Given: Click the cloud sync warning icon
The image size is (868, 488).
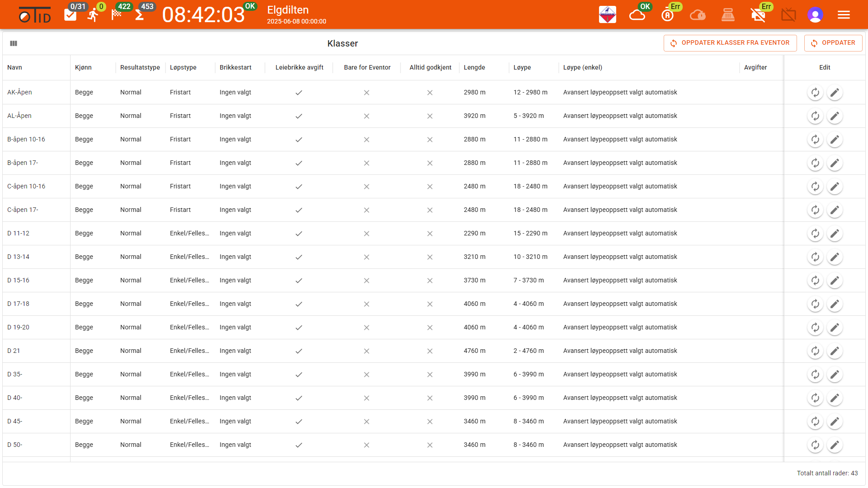Looking at the screenshot, I should [698, 15].
